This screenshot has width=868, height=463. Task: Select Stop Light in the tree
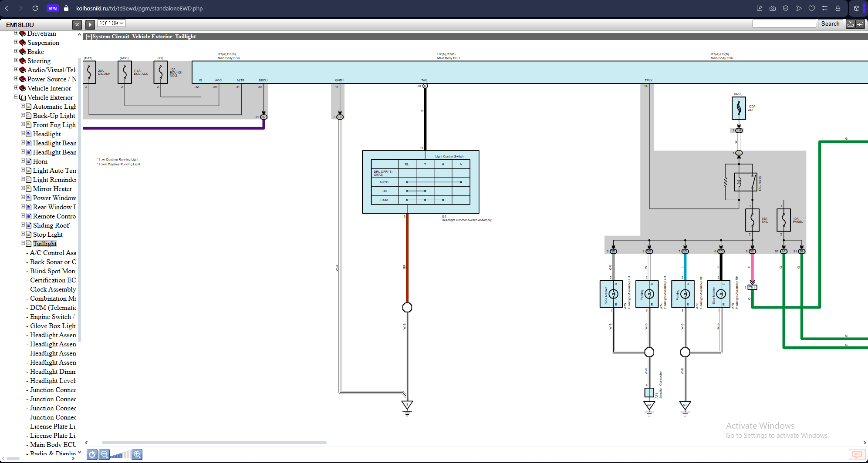[48, 235]
